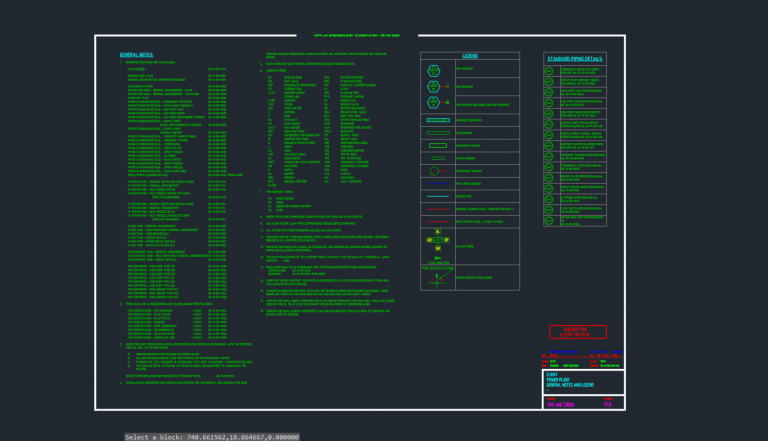This screenshot has width=768, height=441.
Task: Click the piping specification change symbol
Action: pos(437,279)
